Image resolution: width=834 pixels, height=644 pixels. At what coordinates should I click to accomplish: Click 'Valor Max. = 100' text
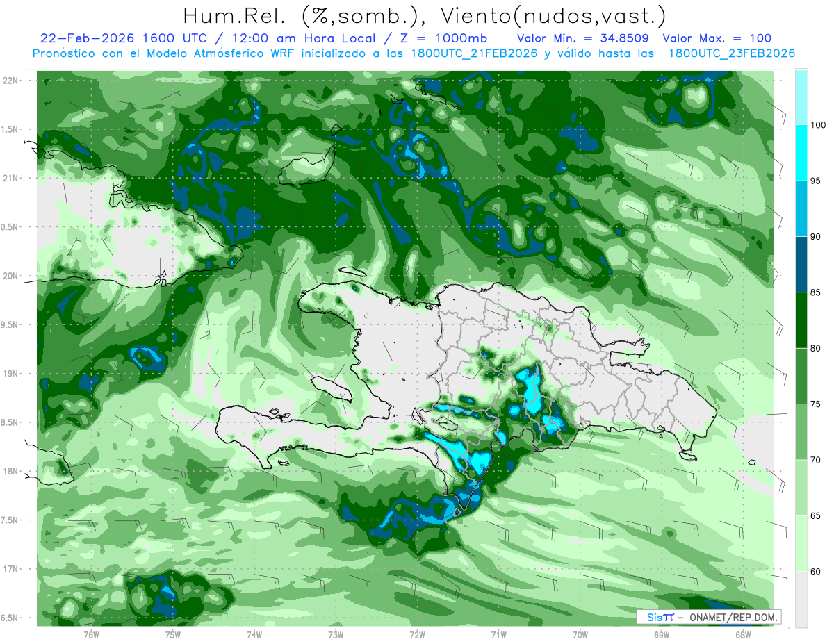point(717,39)
